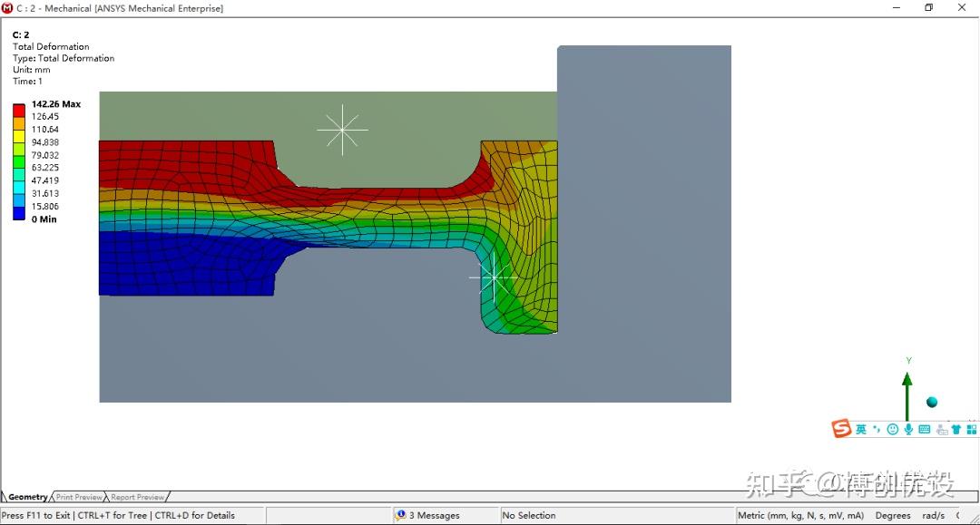Image resolution: width=980 pixels, height=525 pixels.
Task: Toggle punctuation mode on the Sogou bar
Action: click(x=875, y=429)
